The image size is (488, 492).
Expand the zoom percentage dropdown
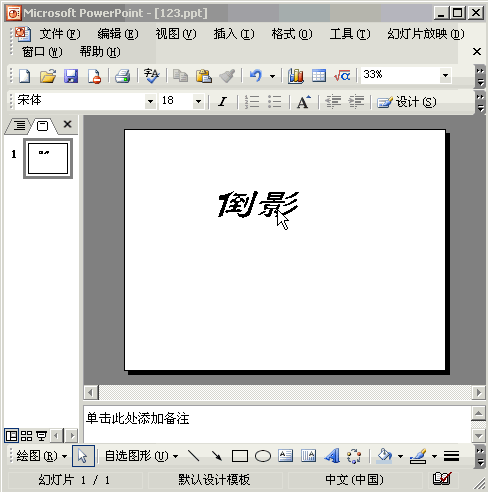445,75
